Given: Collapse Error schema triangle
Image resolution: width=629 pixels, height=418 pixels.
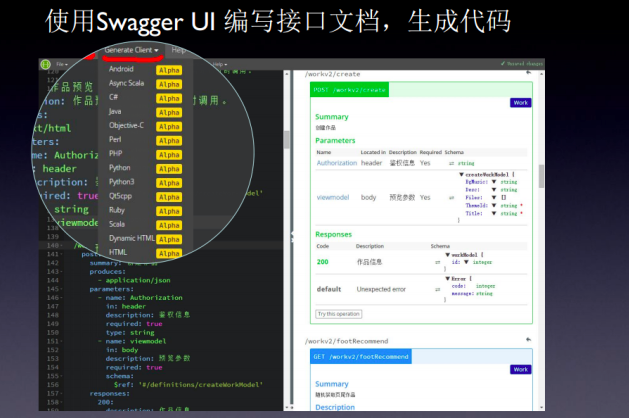Looking at the screenshot, I should (x=448, y=278).
